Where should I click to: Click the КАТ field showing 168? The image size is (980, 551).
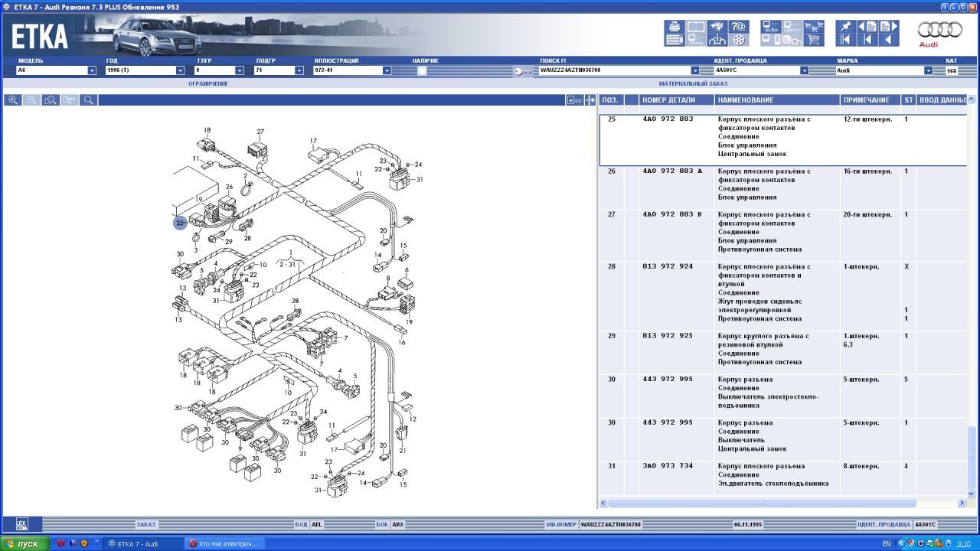[x=952, y=70]
